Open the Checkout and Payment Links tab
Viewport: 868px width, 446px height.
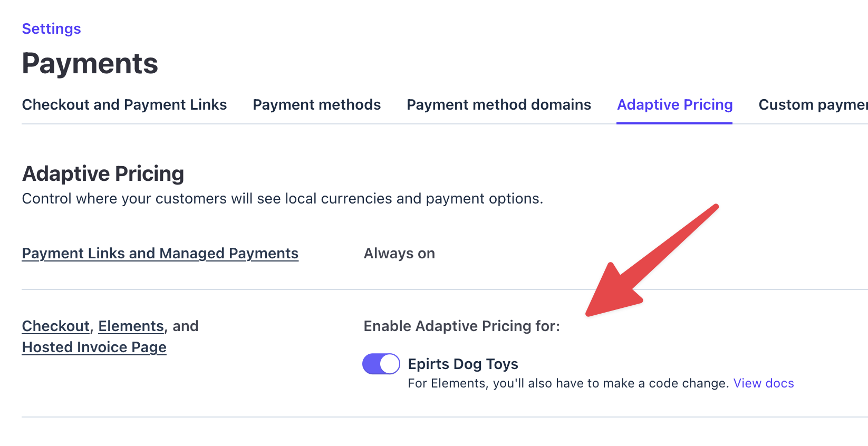124,104
